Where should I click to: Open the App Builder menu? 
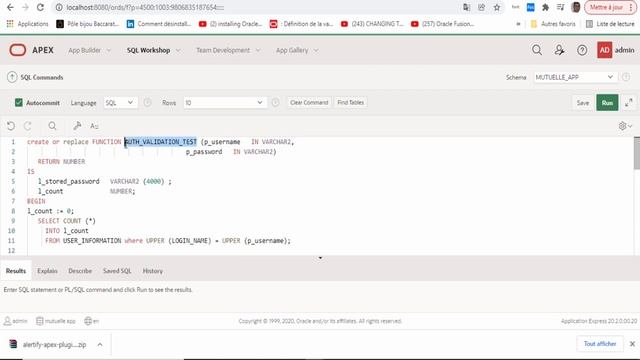tap(84, 50)
